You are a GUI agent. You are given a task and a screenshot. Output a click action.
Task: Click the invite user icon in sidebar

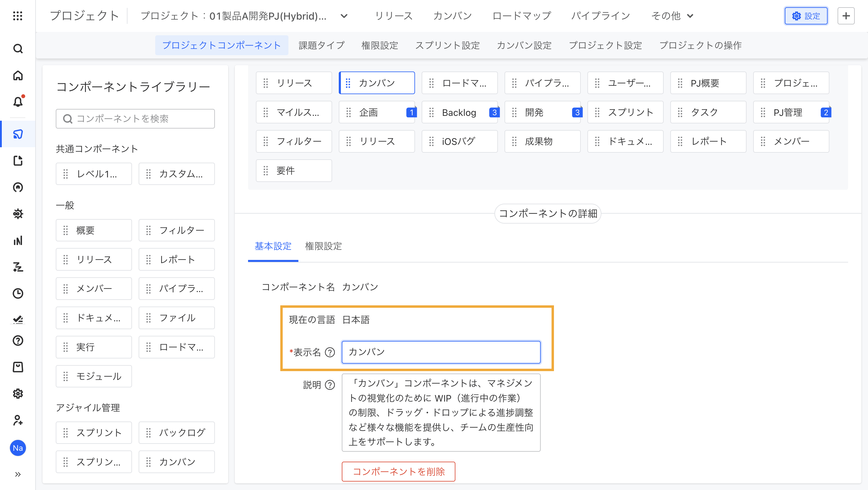coord(18,420)
